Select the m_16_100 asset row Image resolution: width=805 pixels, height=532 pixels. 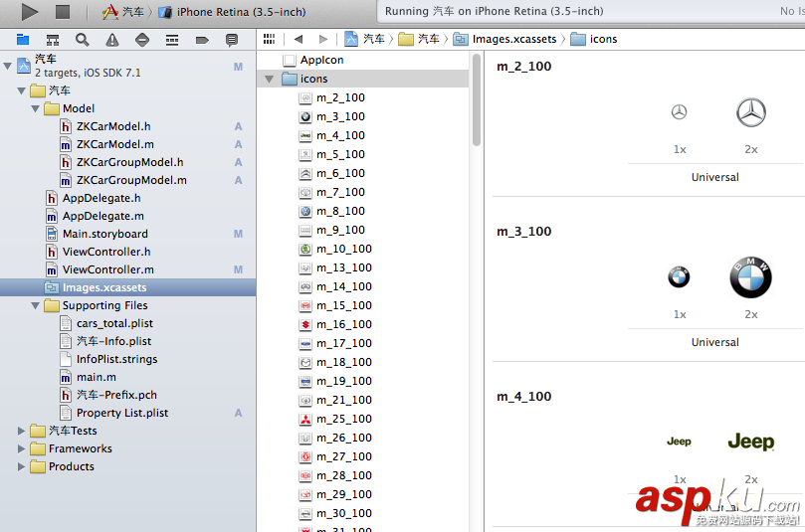(363, 325)
